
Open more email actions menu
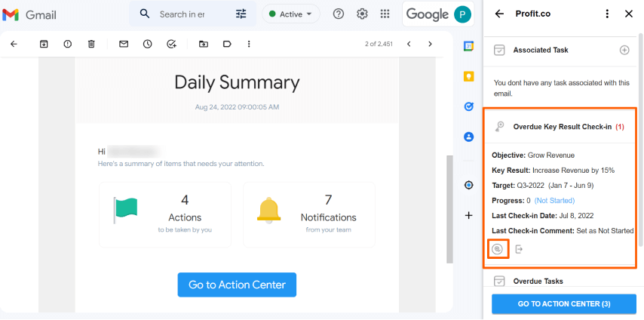tap(249, 44)
